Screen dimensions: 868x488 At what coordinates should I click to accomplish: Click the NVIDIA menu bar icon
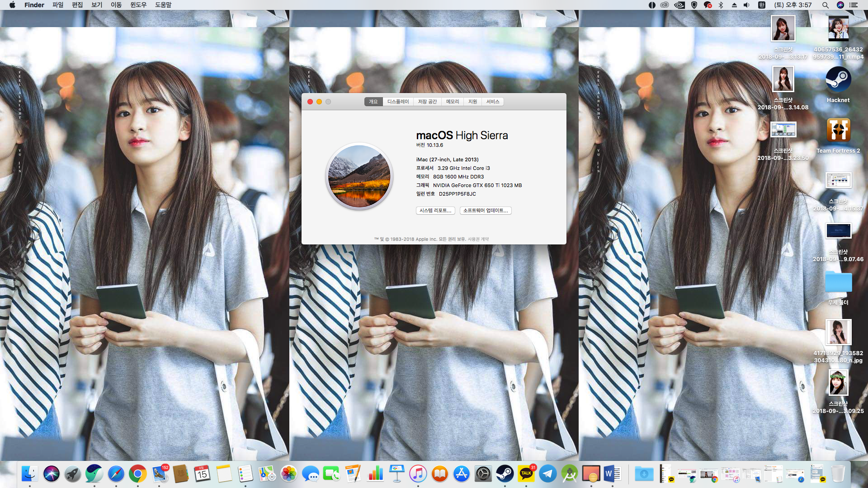click(x=679, y=5)
